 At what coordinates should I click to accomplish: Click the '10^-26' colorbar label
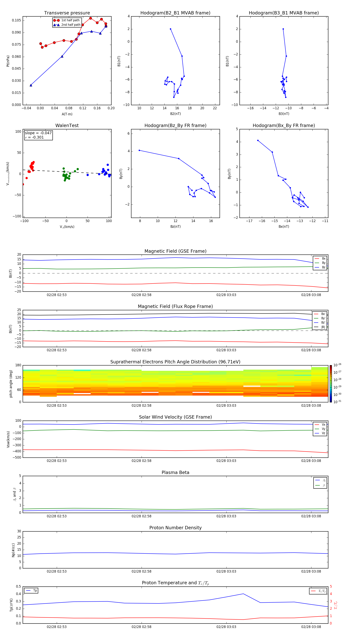pyautogui.click(x=337, y=365)
